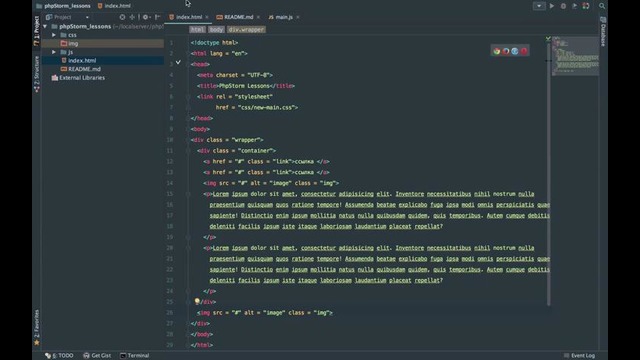Click body breadcrumb in editor

coord(216,30)
